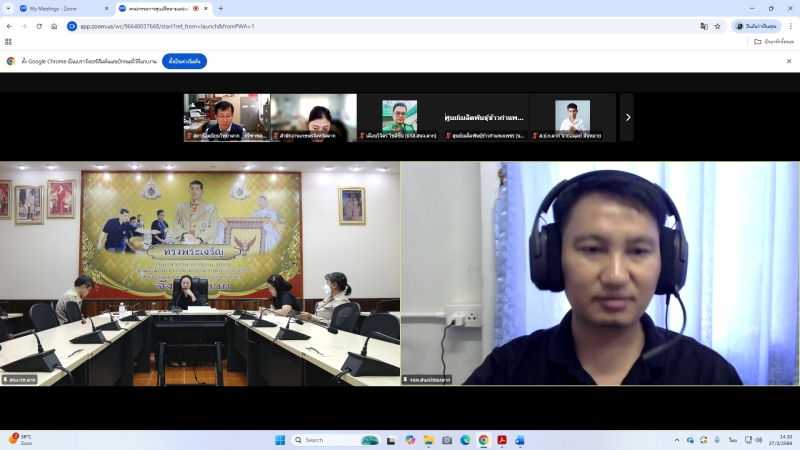Open Chrome three-dot menu
Image resolution: width=800 pixels, height=450 pixels.
[x=790, y=26]
